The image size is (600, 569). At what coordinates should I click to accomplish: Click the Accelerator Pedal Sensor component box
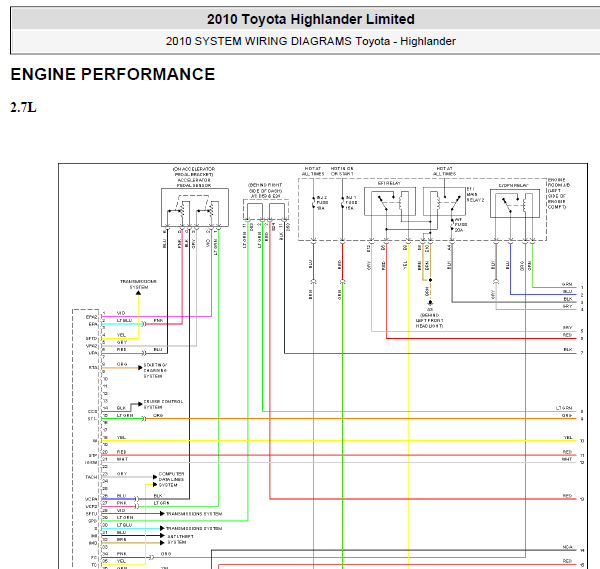click(195, 207)
